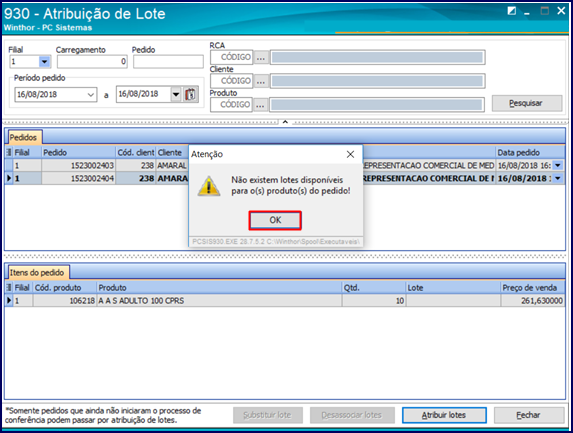Click the Cliente description field
The height and width of the screenshot is (433, 573).
(x=377, y=81)
